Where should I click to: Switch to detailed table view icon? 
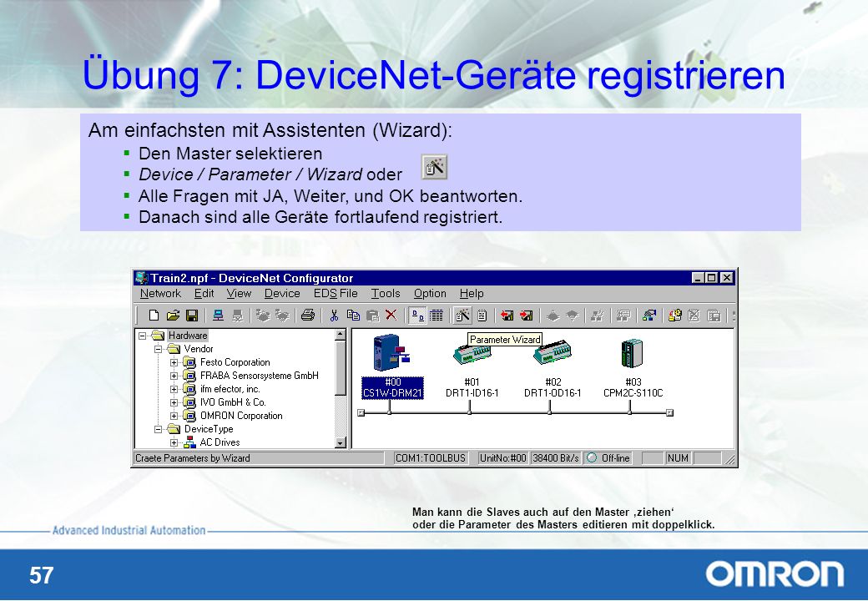pyautogui.click(x=437, y=316)
